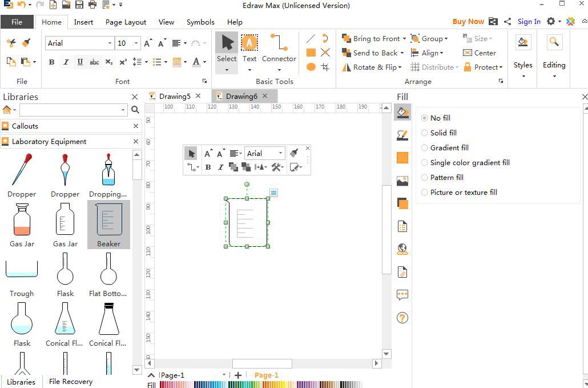Apply Subscript formatting
The image size is (588, 388).
[108, 62]
